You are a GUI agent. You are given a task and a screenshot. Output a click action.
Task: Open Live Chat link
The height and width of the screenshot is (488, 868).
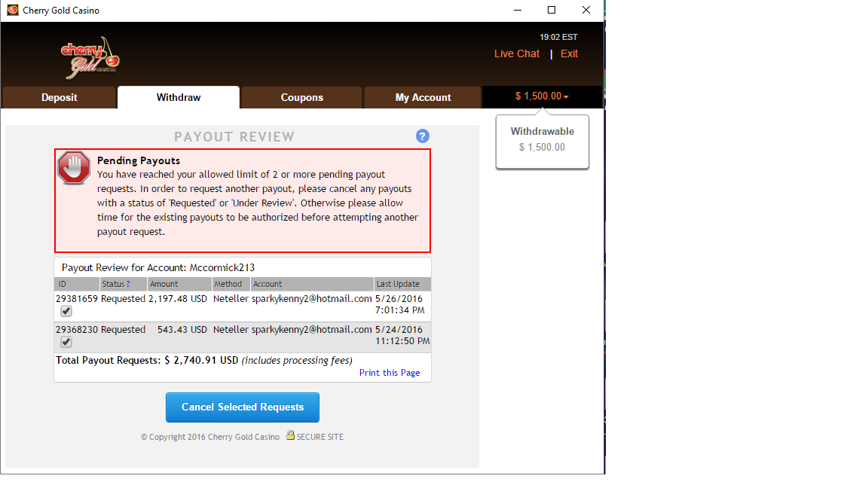pyautogui.click(x=516, y=53)
